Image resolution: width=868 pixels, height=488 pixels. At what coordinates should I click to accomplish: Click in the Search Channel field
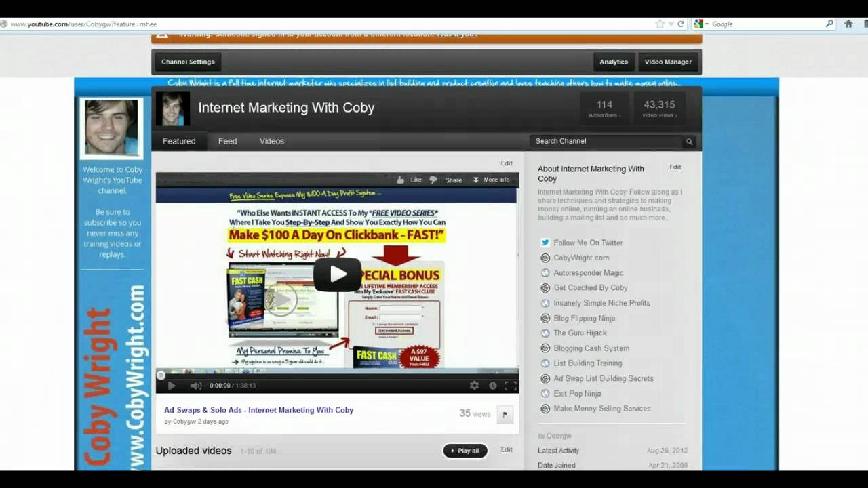(607, 141)
